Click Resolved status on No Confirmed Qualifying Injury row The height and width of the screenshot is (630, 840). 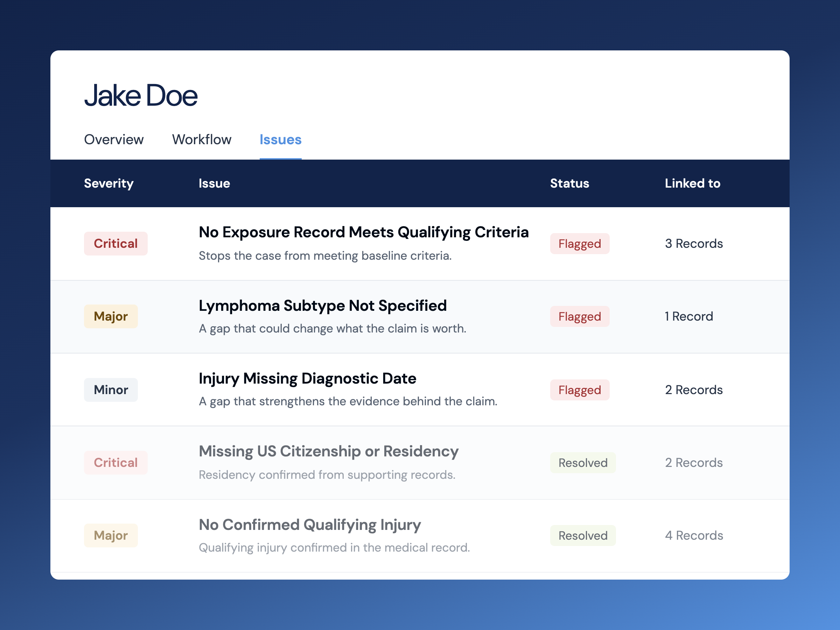[x=582, y=535]
